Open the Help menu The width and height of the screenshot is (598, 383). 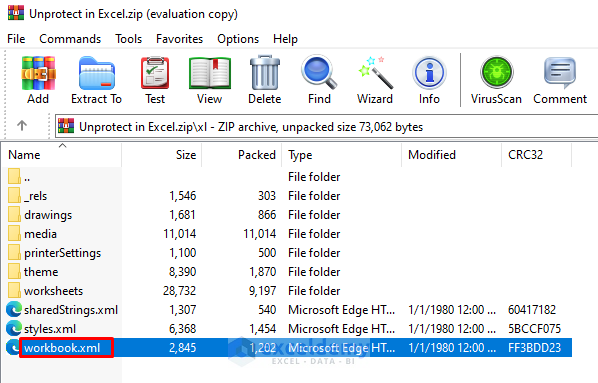pos(285,39)
